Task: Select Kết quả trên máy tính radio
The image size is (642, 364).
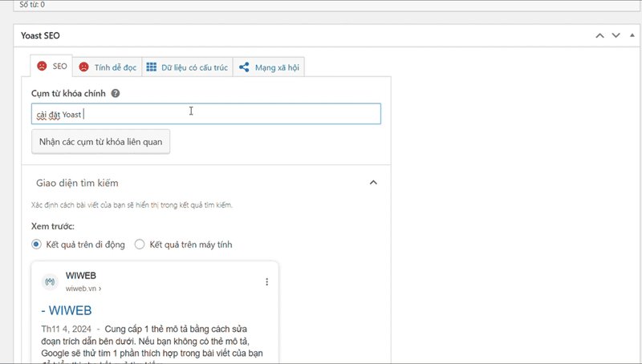Action: [x=140, y=245]
